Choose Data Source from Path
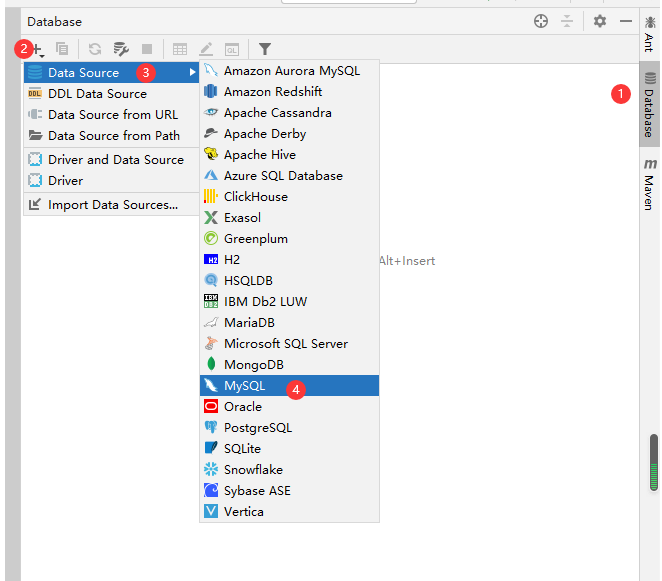Image resolution: width=662 pixels, height=581 pixels. [111, 136]
